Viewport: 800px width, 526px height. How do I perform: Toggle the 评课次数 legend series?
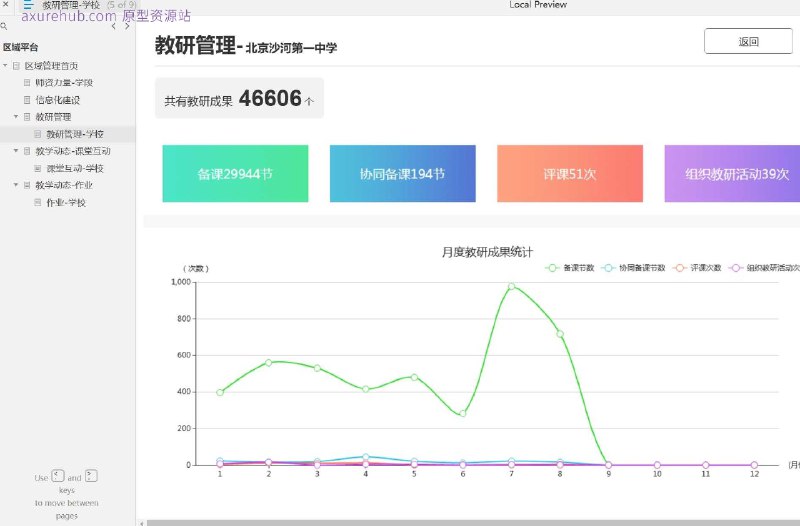tap(697, 268)
